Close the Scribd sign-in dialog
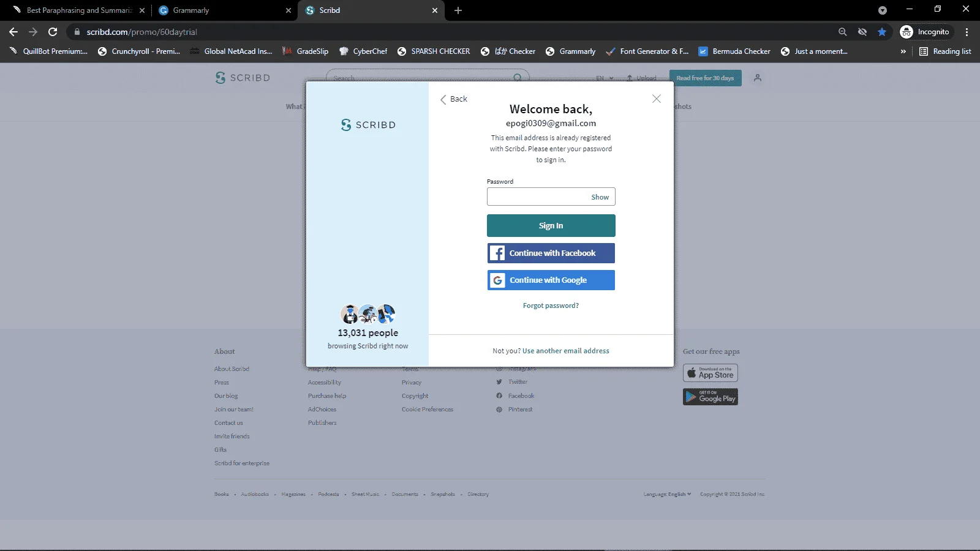Viewport: 980px width, 551px height. [656, 99]
